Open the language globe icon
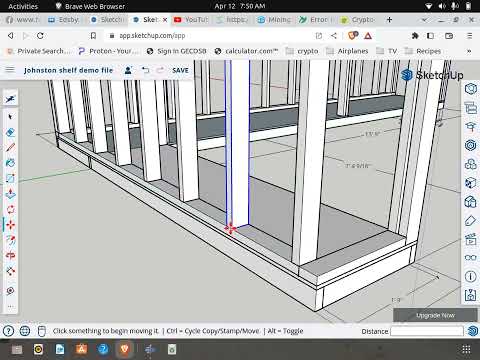 click(x=25, y=331)
